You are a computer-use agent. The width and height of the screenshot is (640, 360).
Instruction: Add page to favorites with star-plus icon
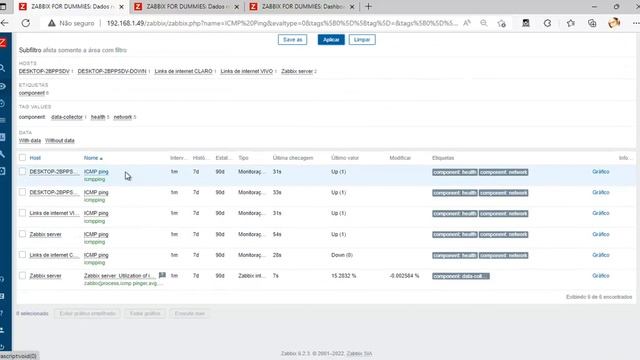tap(502, 23)
